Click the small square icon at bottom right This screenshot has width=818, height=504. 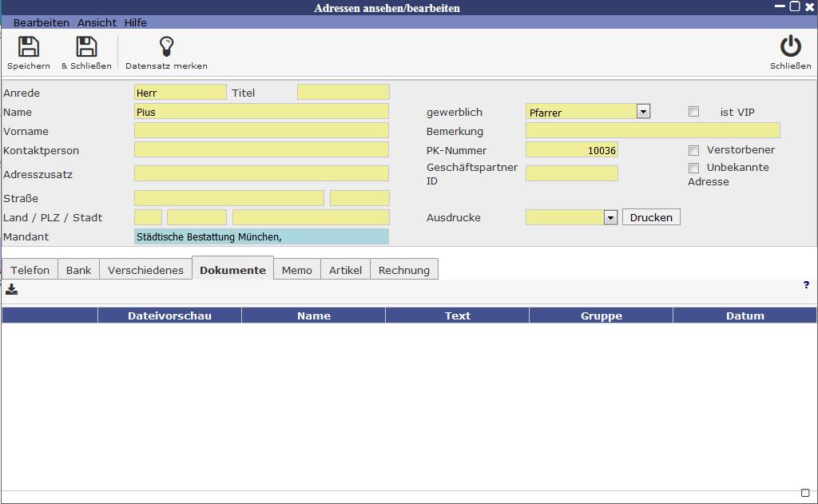805,493
